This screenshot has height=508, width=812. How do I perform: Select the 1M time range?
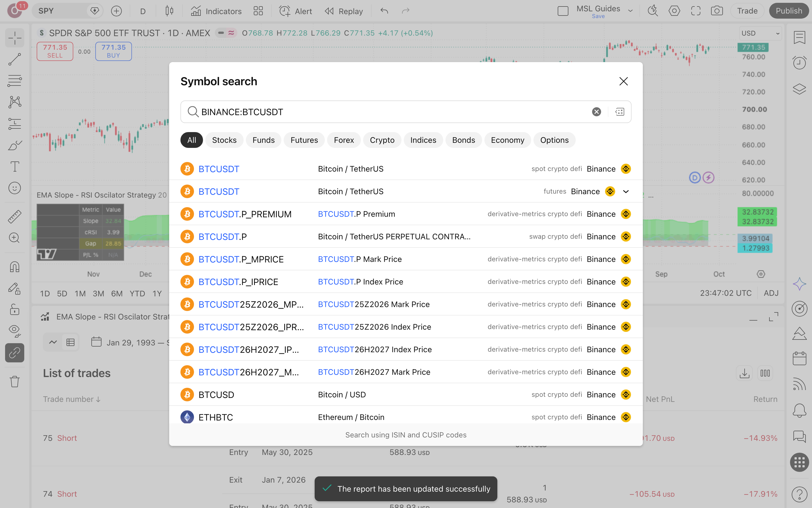click(80, 293)
